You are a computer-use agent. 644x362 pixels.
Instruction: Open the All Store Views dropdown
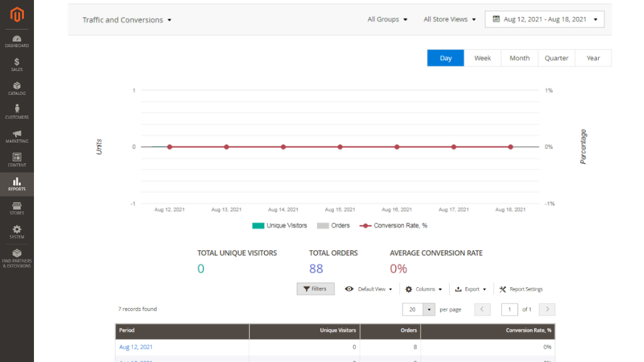click(x=450, y=19)
